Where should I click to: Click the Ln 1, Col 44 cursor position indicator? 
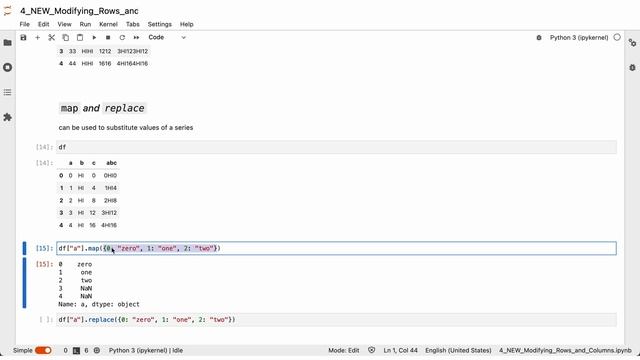point(400,350)
